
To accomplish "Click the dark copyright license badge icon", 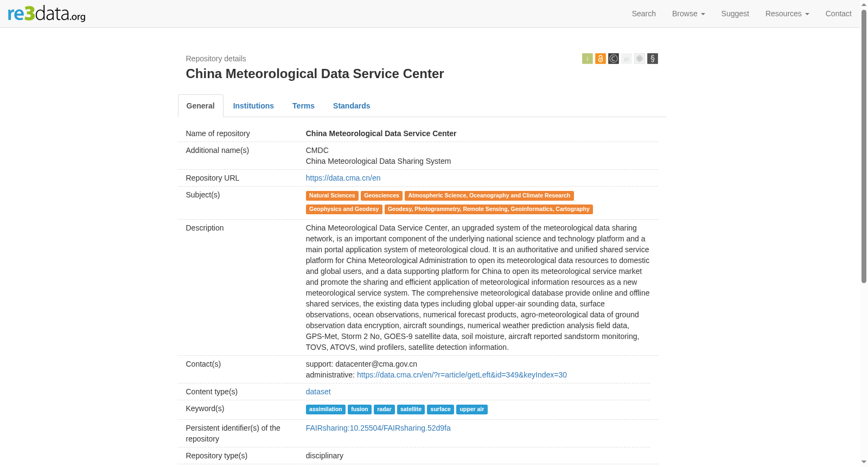I will pyautogui.click(x=613, y=59).
